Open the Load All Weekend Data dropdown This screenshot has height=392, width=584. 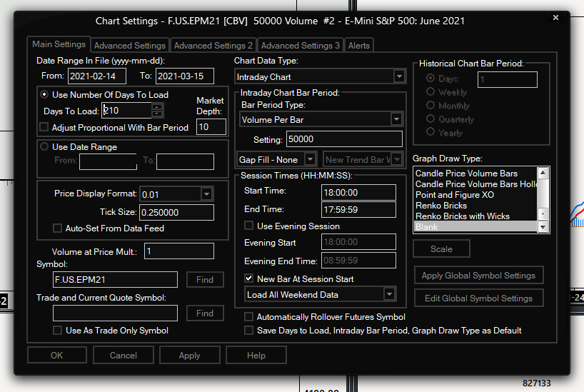tap(389, 294)
